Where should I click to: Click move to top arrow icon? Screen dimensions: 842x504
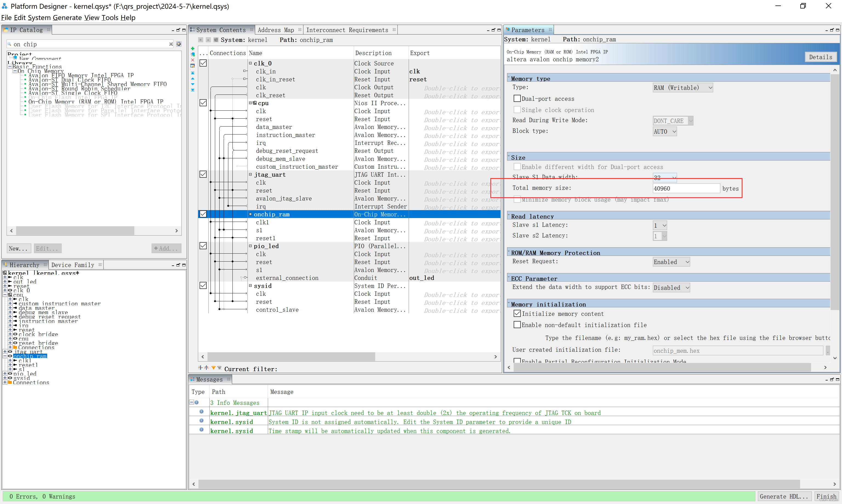tap(193, 73)
